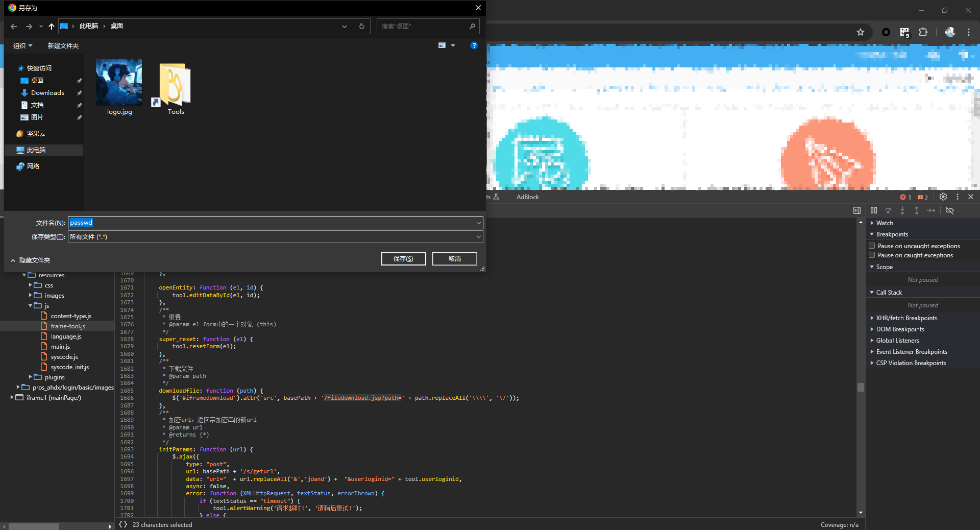This screenshot has height=530, width=980.
Task: Click the pretty-print braces icon
Action: tap(123, 524)
